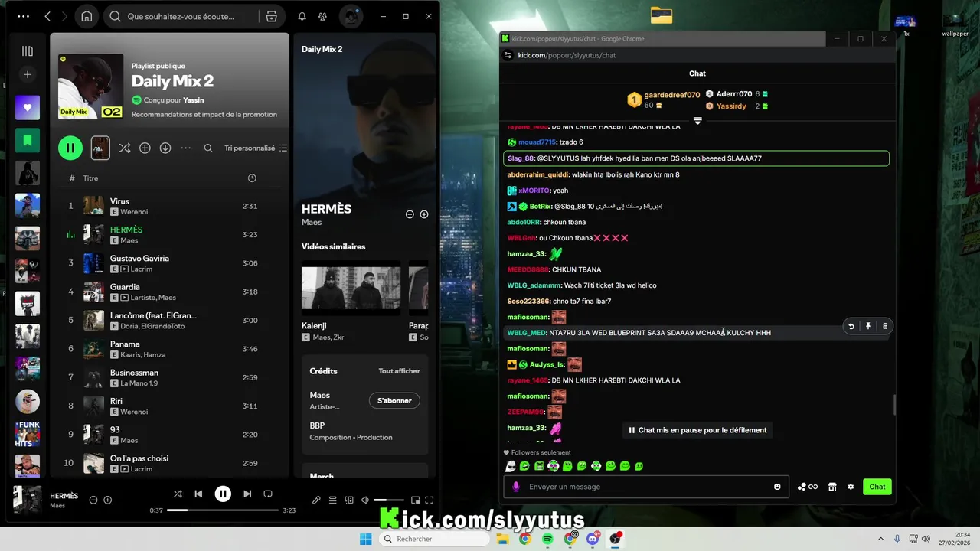Reply to WBLG_MED message with arrow icon
This screenshot has height=551, width=980.
(851, 326)
